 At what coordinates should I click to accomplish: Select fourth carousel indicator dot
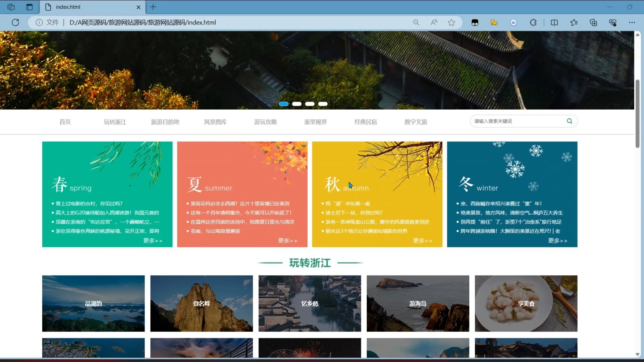coord(323,104)
